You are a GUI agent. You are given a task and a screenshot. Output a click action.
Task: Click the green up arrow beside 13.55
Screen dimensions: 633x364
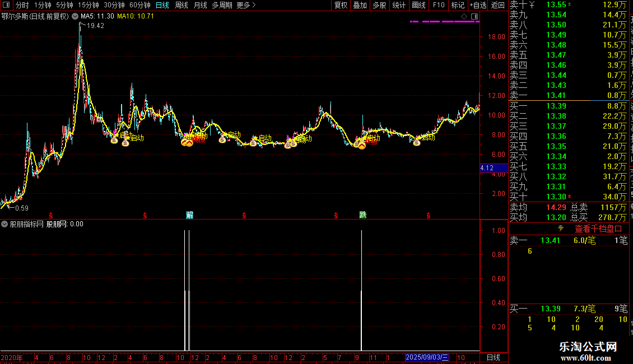click(x=569, y=4)
